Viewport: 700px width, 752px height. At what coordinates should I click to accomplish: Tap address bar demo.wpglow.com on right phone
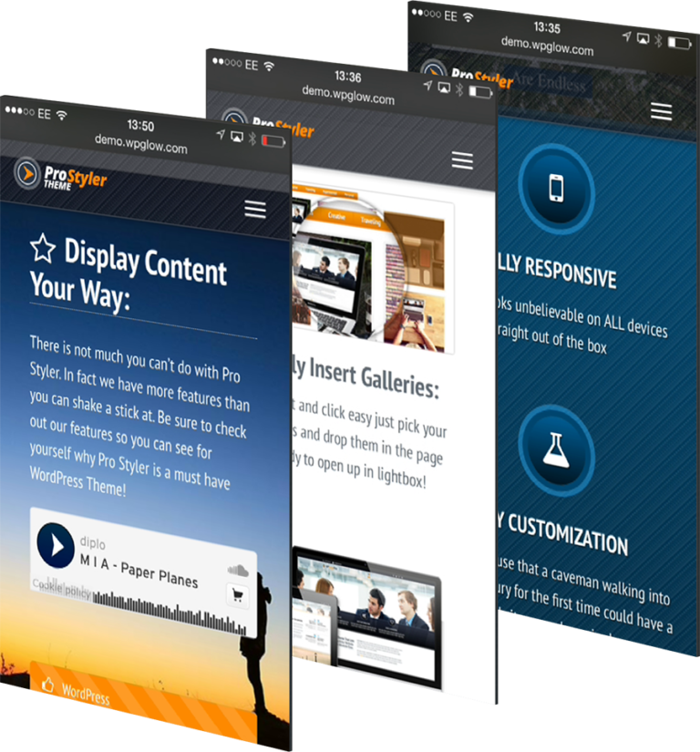tap(547, 46)
